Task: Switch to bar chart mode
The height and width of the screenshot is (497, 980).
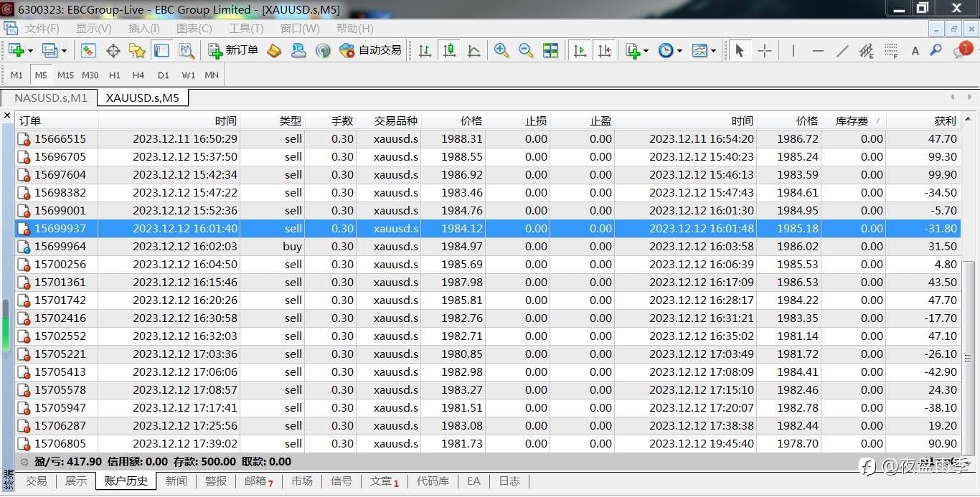Action: (425, 50)
